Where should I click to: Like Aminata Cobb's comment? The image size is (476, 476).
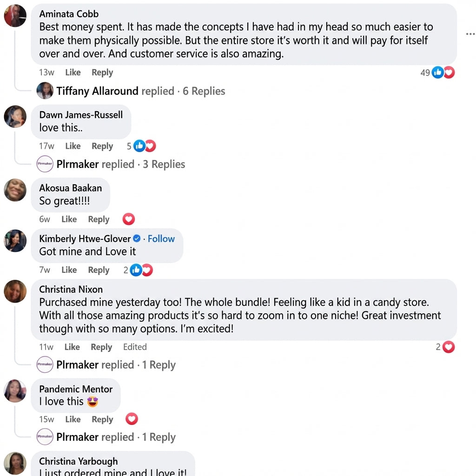73,73
